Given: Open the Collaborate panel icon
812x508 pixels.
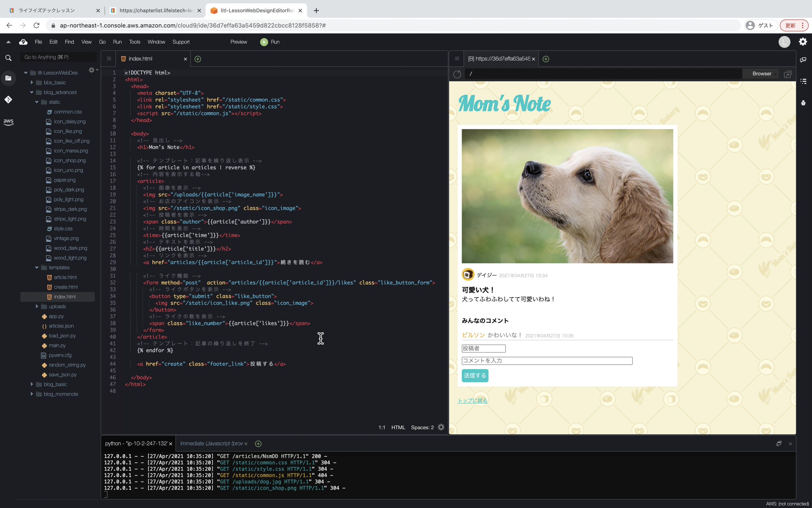Looking at the screenshot, I should 803,60.
